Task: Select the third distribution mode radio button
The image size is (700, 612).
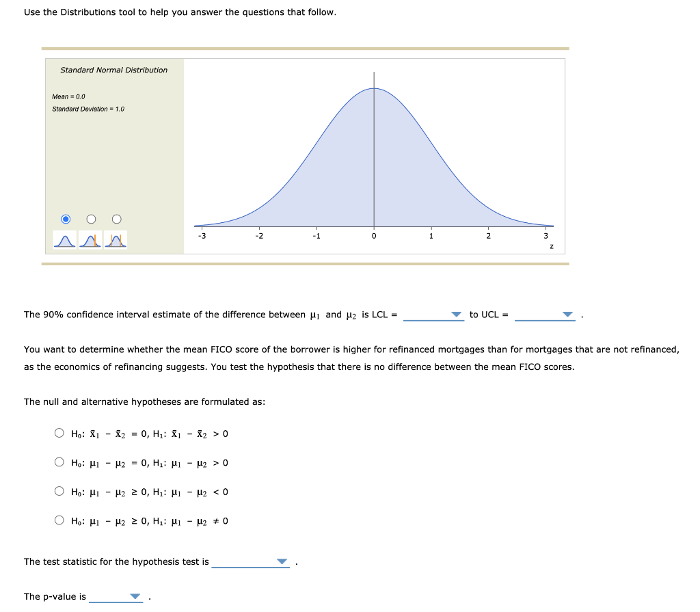Action: [x=116, y=219]
